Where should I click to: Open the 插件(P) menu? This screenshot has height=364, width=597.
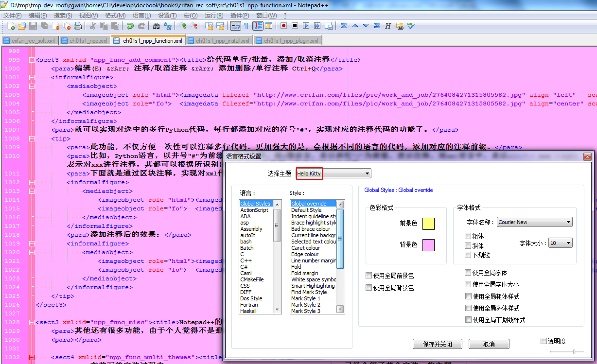[240, 16]
